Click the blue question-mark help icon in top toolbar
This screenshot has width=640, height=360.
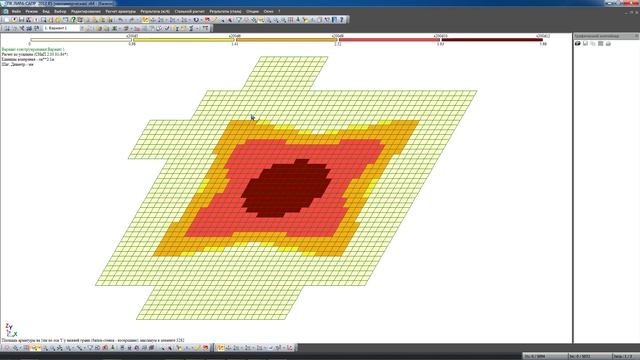[x=341, y=20]
